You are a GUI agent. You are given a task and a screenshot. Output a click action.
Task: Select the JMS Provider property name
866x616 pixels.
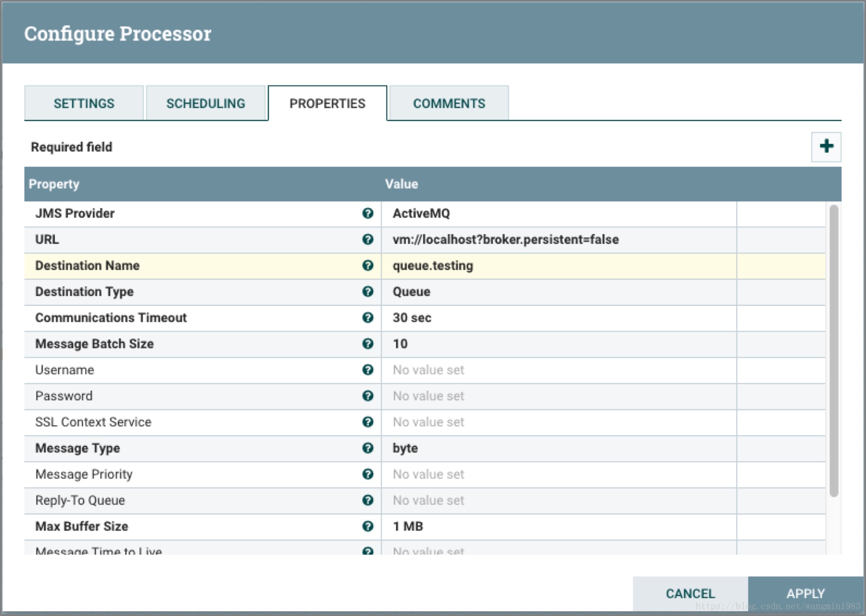[75, 213]
